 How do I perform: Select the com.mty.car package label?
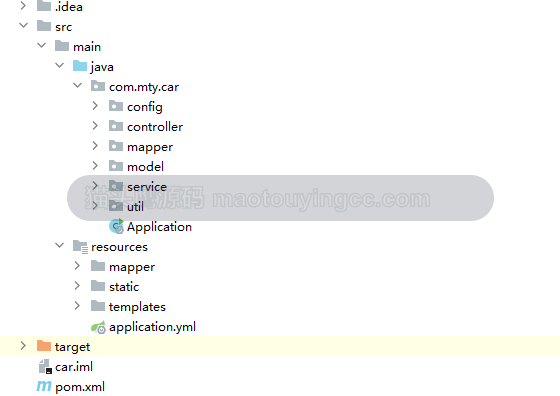click(144, 87)
